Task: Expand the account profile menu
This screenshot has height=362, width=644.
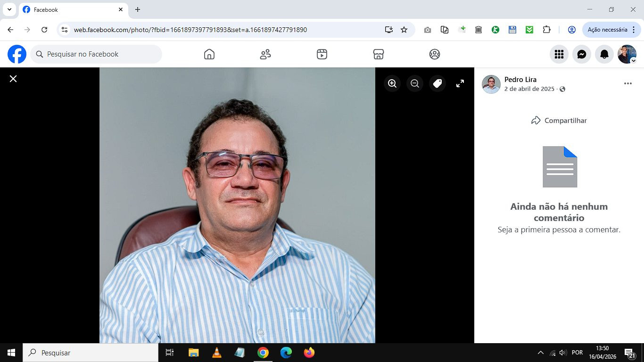Action: coord(627,54)
